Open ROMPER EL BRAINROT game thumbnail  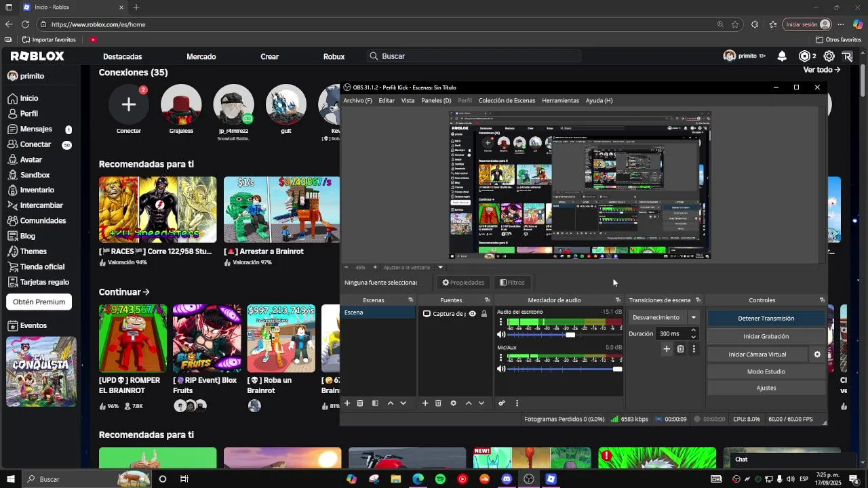tap(133, 338)
